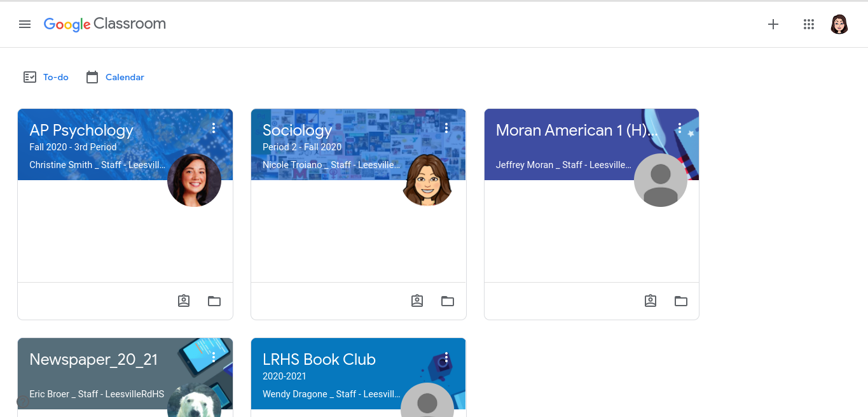Click Fall 2020 - 3rd Period text
Viewport: 868px width, 417px height.
73,147
